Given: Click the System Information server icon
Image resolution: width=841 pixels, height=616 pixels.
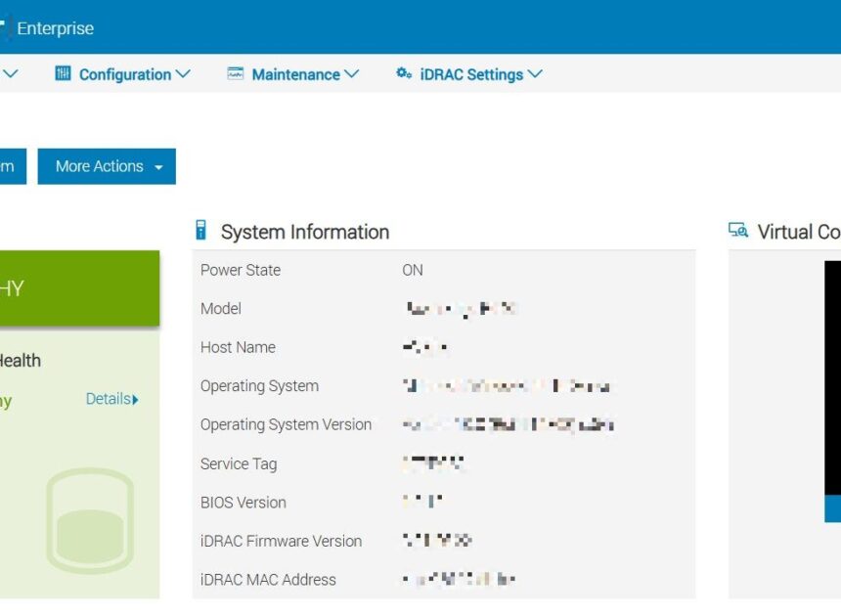Looking at the screenshot, I should (x=200, y=230).
